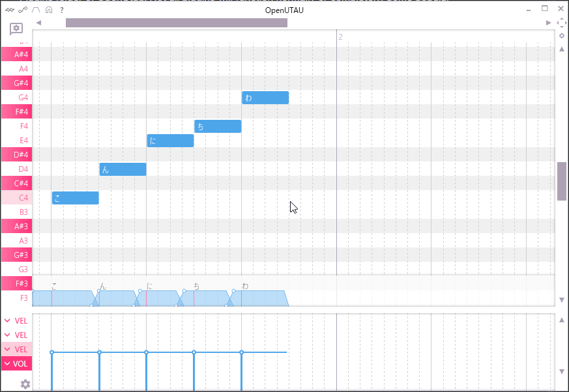Play the F3 piano key
The image size is (569, 392).
click(16, 298)
